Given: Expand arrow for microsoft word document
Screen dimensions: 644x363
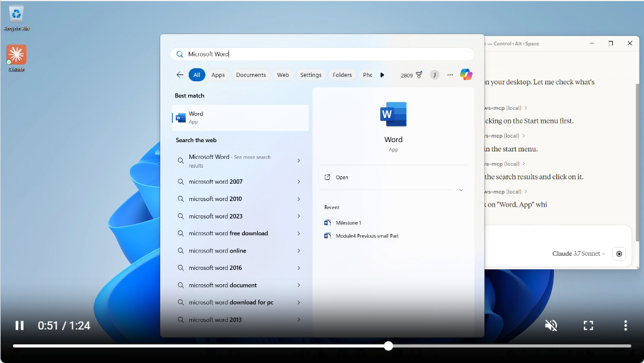Looking at the screenshot, I should (x=299, y=285).
